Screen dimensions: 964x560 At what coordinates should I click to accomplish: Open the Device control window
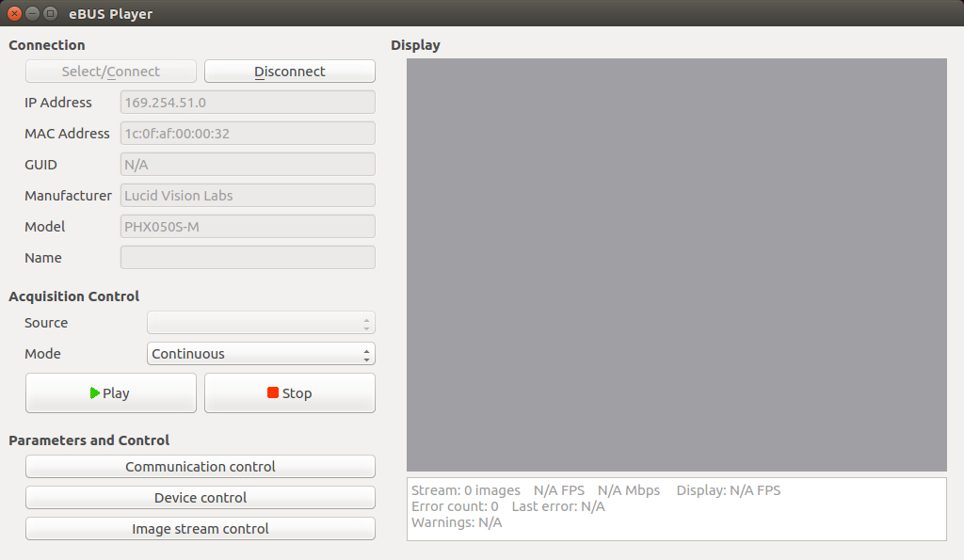tap(200, 497)
